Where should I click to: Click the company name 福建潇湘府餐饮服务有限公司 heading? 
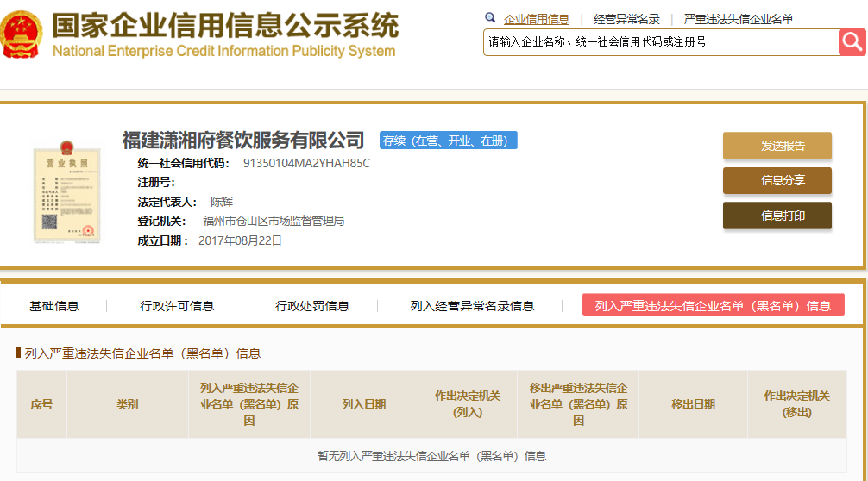click(x=243, y=140)
